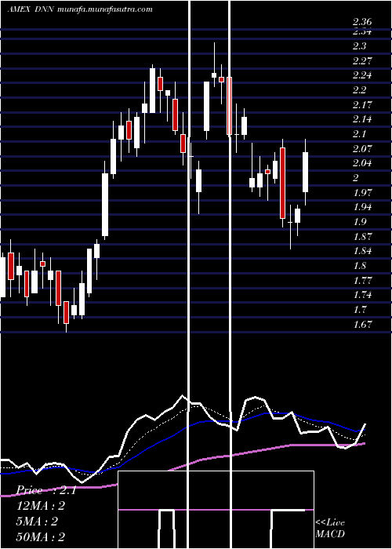
Task: Click the 12MA : 2 legend entry
Action: tap(41, 506)
